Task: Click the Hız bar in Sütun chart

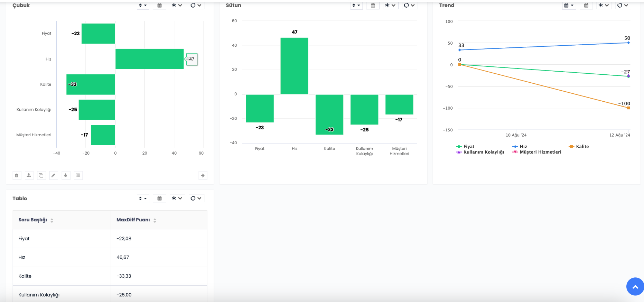Action: 294,66
